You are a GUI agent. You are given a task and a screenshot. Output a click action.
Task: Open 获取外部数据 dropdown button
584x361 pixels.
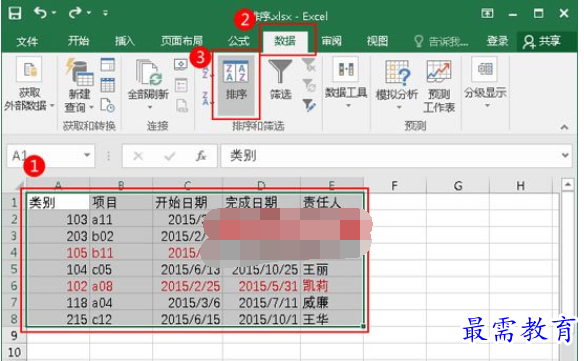[x=29, y=85]
